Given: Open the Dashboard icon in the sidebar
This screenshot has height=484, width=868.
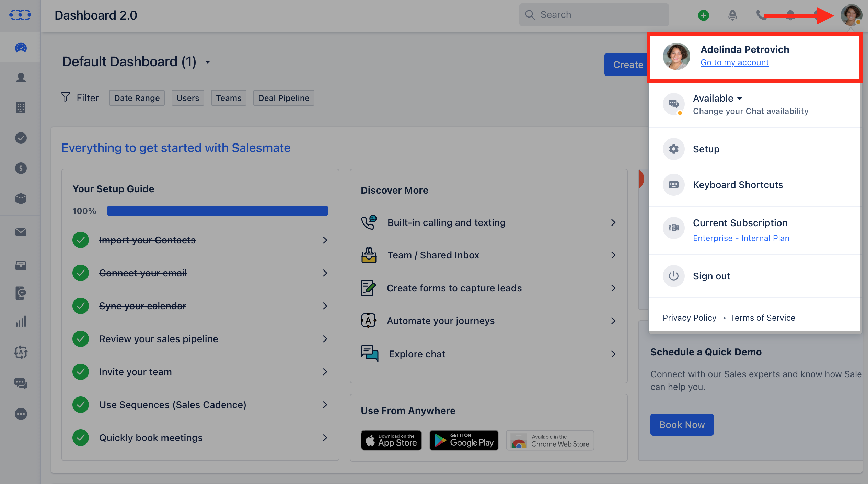Looking at the screenshot, I should click(x=20, y=47).
